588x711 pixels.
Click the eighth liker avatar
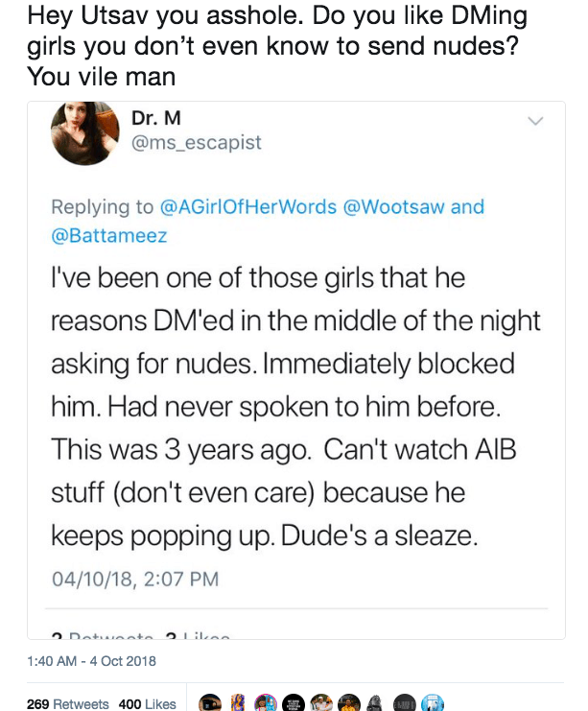tap(404, 703)
